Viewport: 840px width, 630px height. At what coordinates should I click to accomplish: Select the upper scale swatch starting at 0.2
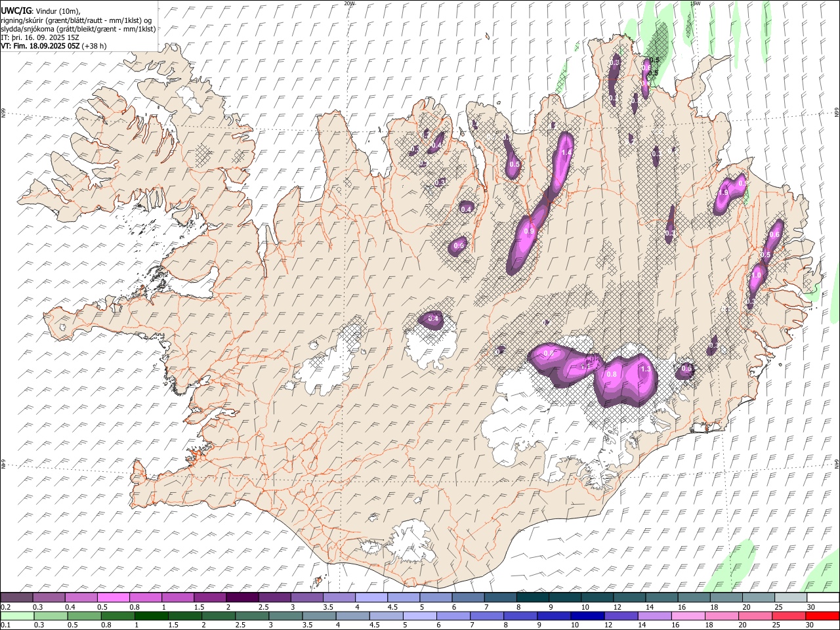(x=16, y=598)
